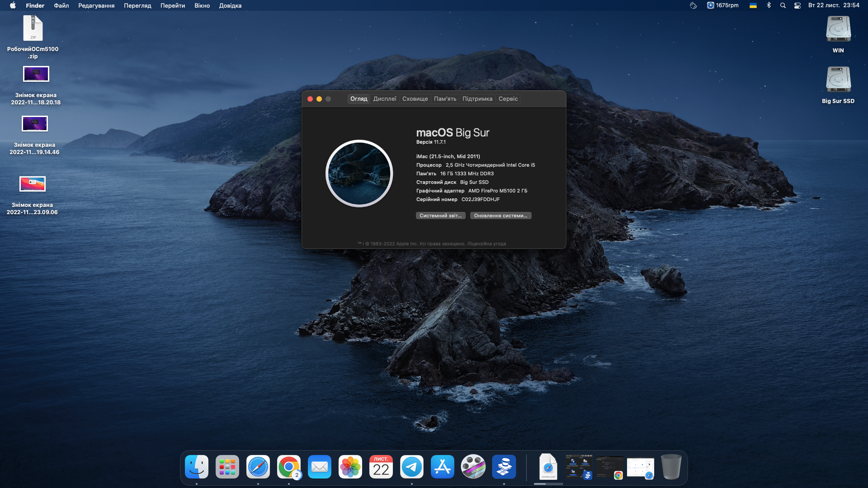Open the Trash in the Dock
This screenshot has height=488, width=868.
tap(671, 467)
